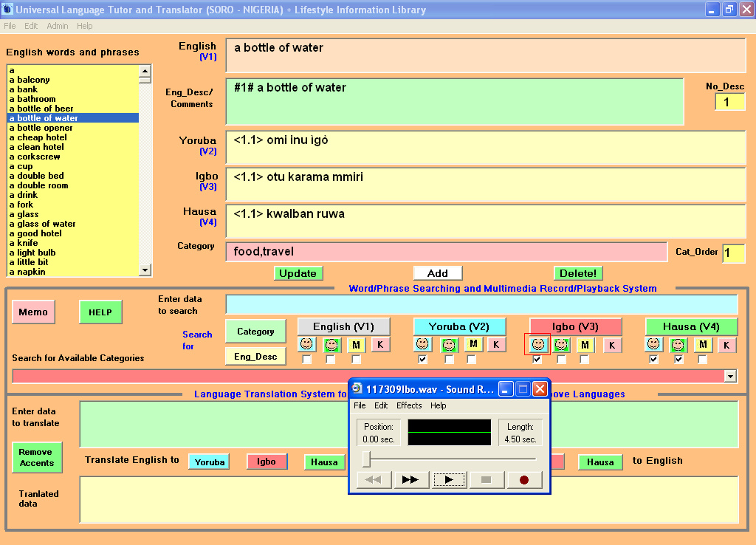756x545 pixels.
Task: Tick the first checkbox under English (V1)
Action: tap(307, 360)
